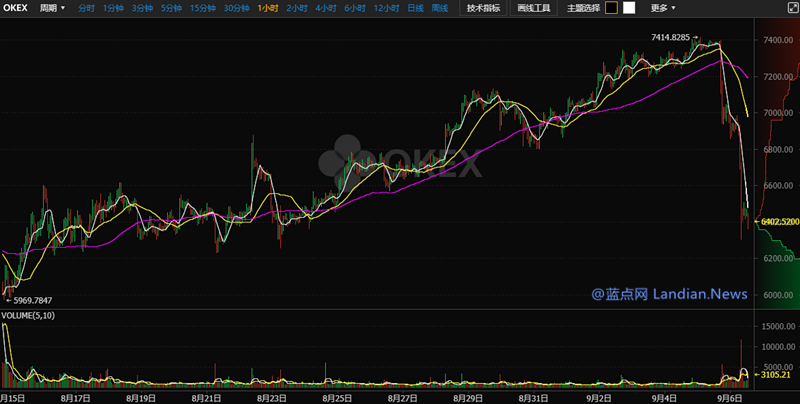Set interval to 12小时
The width and height of the screenshot is (800, 404).
[x=385, y=8]
